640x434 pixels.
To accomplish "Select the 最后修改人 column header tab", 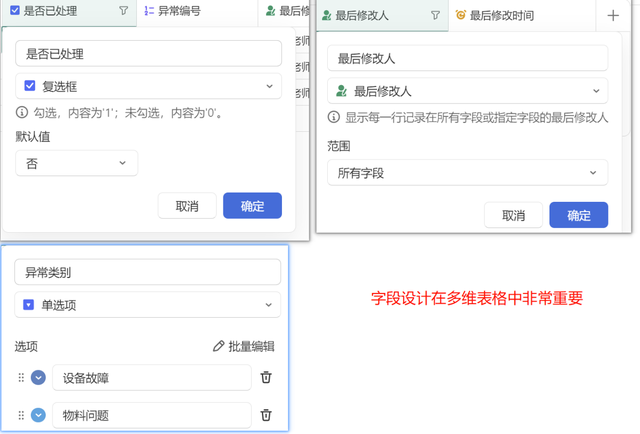I will (x=382, y=16).
